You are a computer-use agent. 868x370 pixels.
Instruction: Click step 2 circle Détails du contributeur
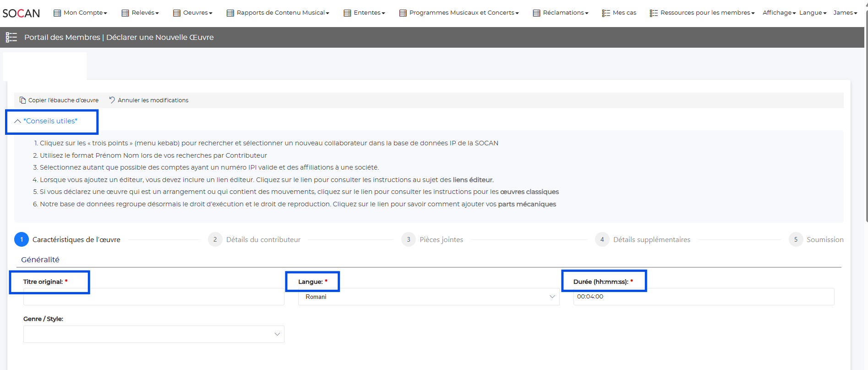click(x=215, y=239)
